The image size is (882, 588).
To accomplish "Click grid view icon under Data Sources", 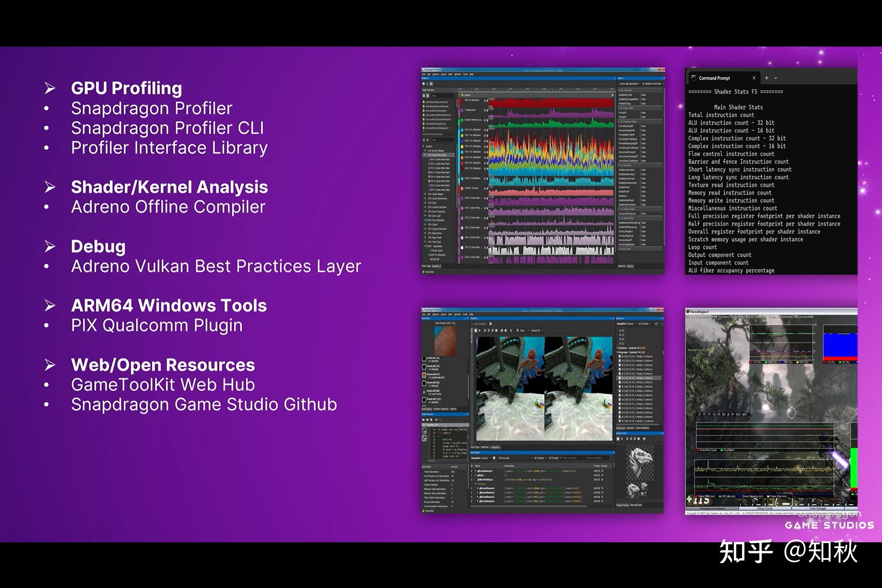I will [x=424, y=96].
